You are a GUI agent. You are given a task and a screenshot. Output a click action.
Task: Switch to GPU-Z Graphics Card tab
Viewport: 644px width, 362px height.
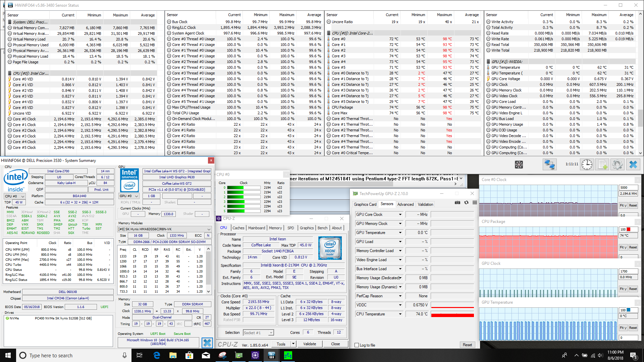(365, 204)
